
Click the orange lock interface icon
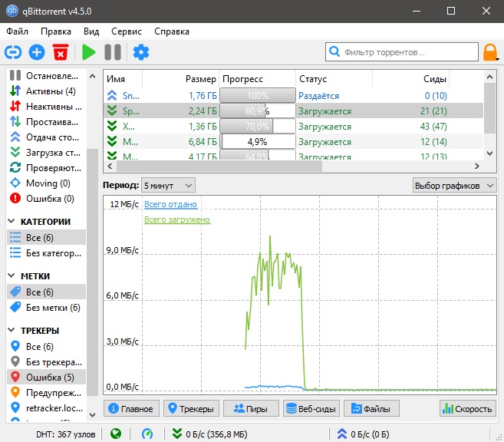[x=490, y=52]
